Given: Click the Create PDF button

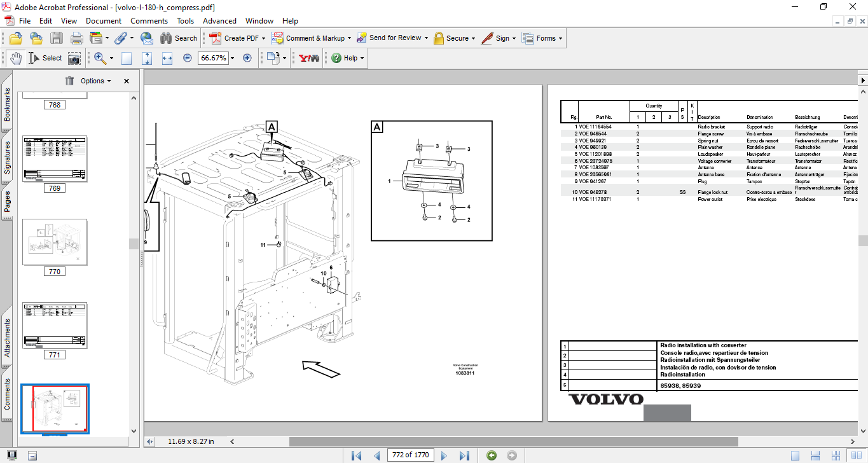Looking at the screenshot, I should [235, 38].
